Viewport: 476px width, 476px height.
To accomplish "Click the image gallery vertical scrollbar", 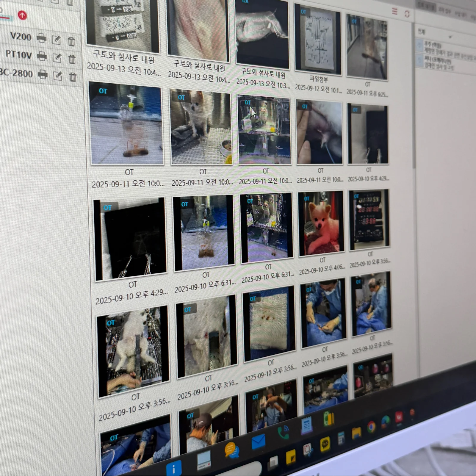I will [x=414, y=95].
